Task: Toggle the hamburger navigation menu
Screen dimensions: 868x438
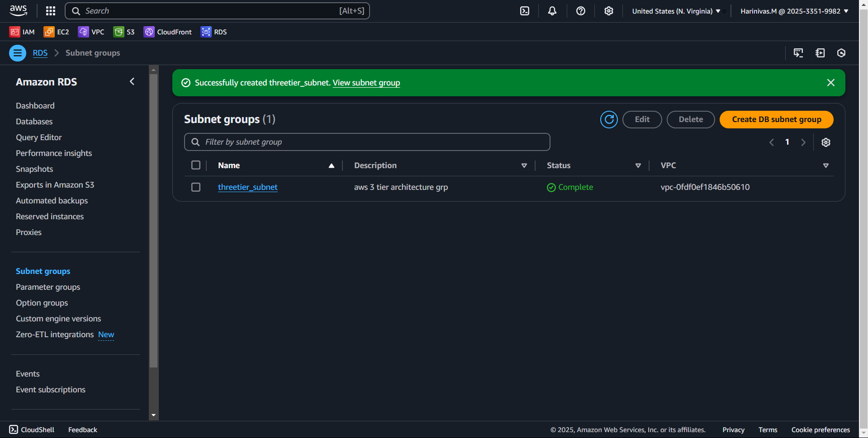Action: (18, 53)
